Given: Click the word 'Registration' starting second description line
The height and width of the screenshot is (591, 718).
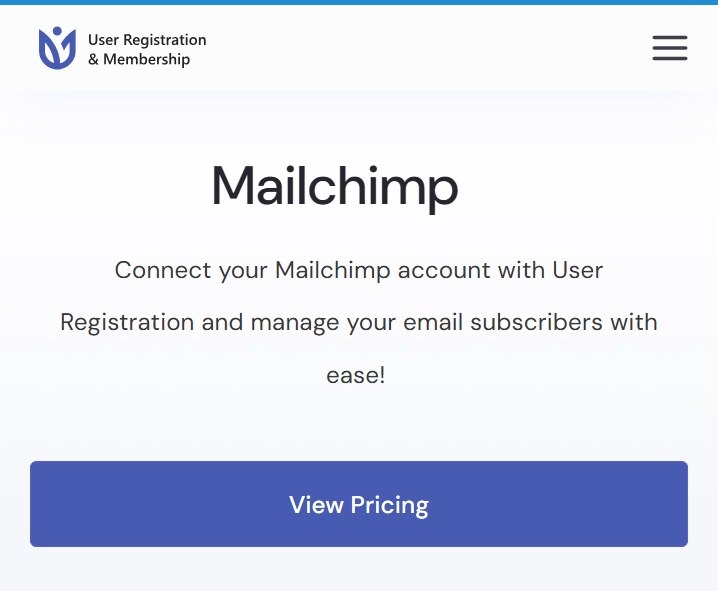Looking at the screenshot, I should (127, 322).
